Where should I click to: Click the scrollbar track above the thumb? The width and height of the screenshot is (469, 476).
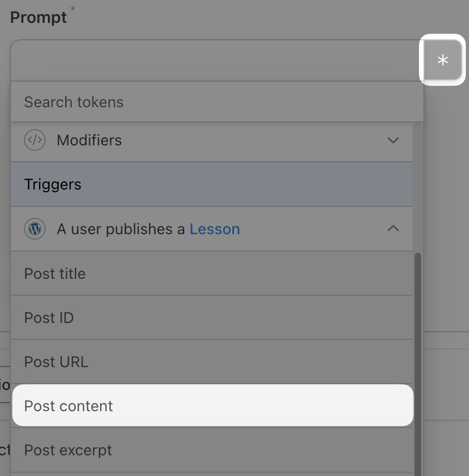coord(418,187)
